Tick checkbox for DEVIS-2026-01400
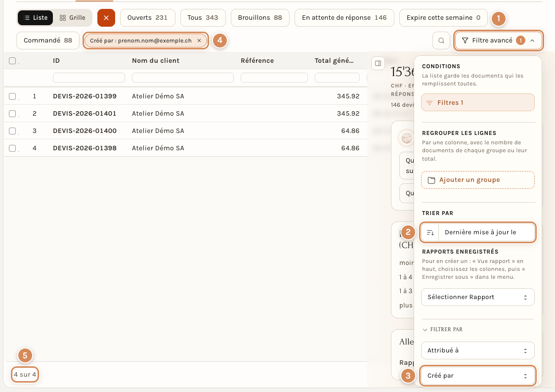 tap(12, 131)
